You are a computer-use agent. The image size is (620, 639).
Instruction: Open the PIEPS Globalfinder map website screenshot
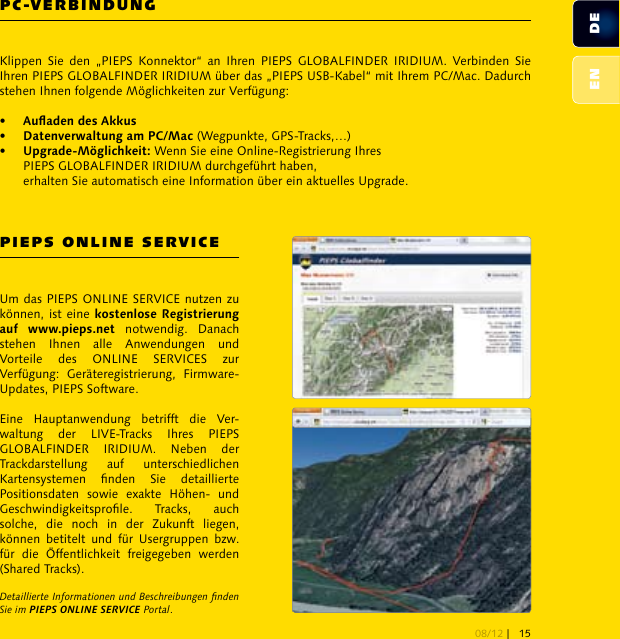[411, 317]
